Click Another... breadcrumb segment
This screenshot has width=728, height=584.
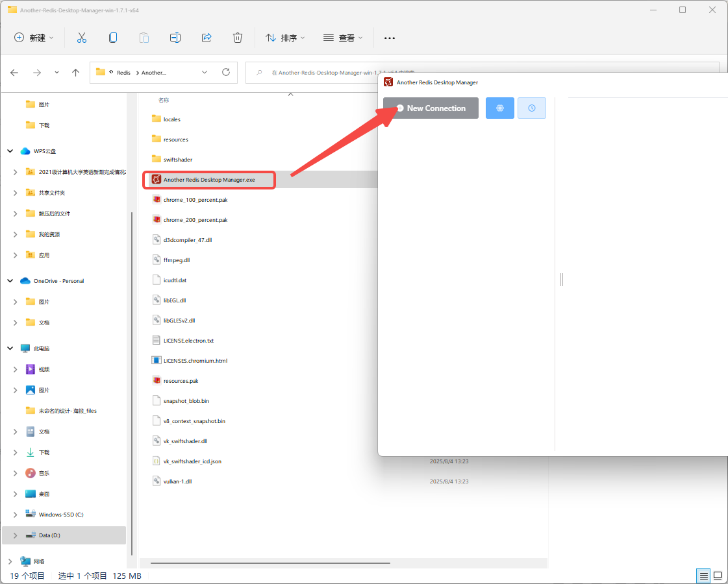[x=154, y=73]
